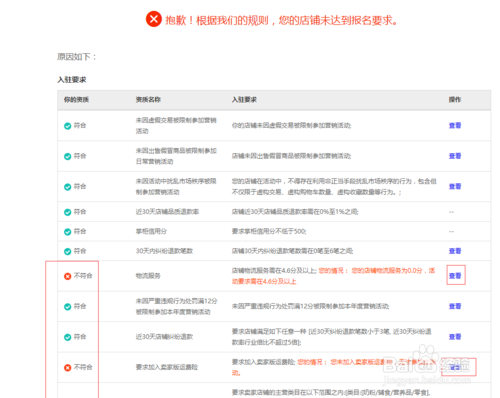Open 查看 link for 30天内纠纷退款笔数 row
Viewport: 500px width, 398px height.
click(x=455, y=251)
